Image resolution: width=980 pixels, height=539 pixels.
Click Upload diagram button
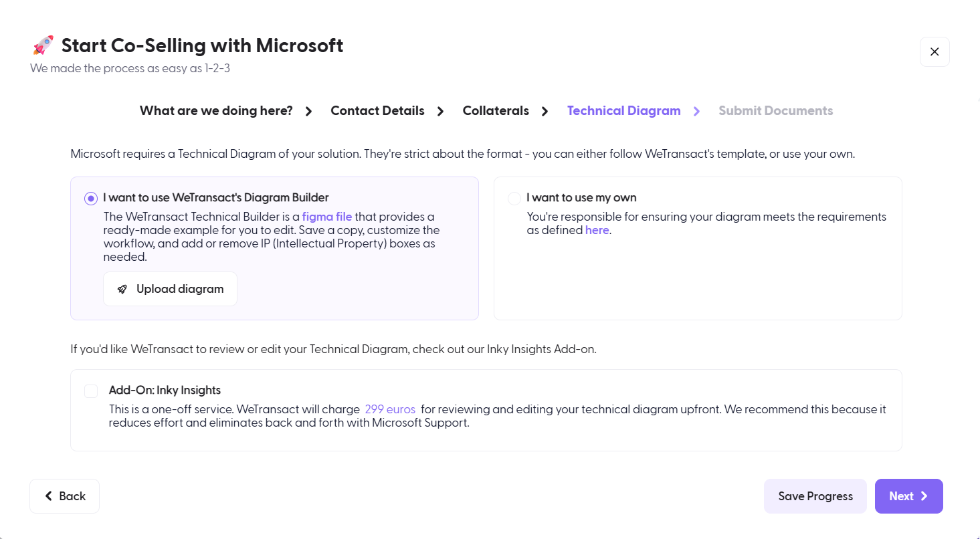(170, 289)
